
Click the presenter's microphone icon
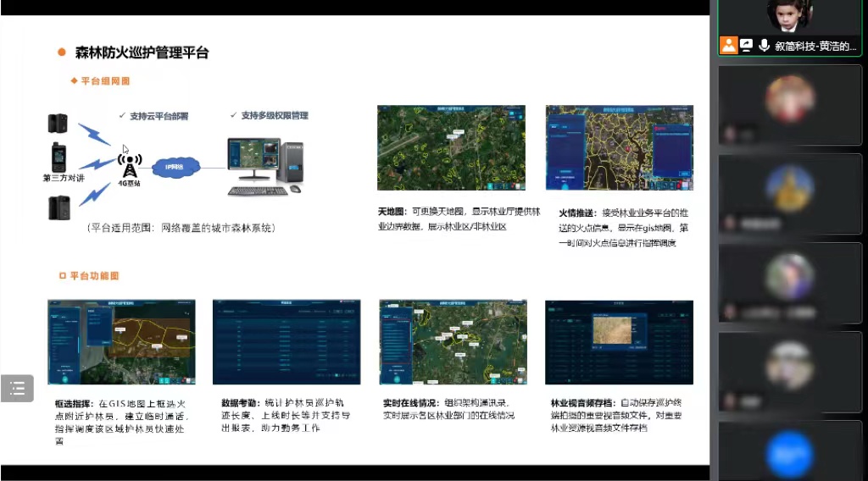[x=764, y=46]
